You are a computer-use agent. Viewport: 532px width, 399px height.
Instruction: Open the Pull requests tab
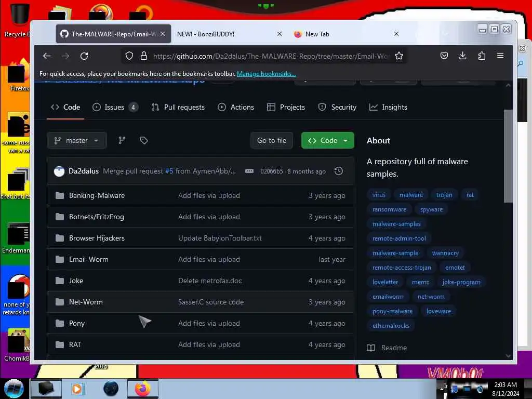(x=178, y=107)
